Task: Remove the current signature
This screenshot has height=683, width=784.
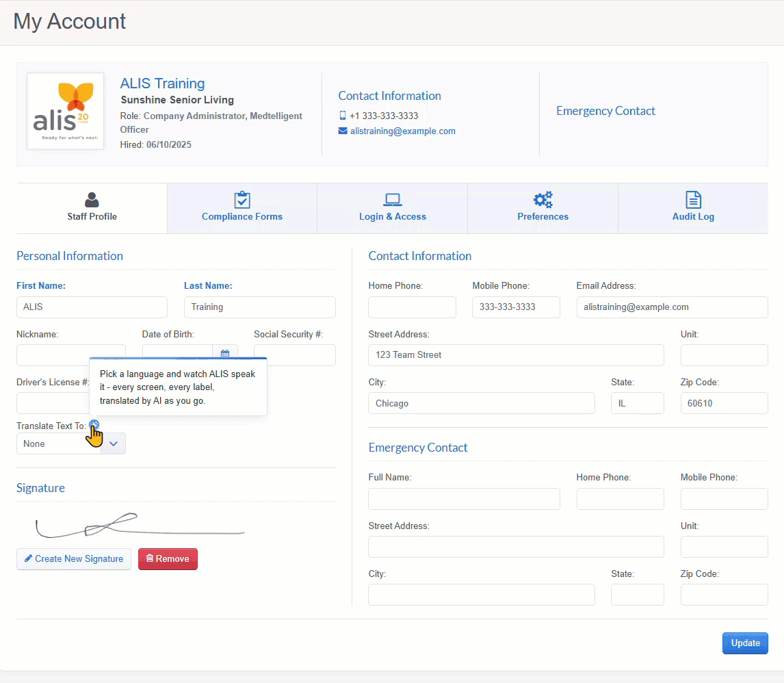Action: [x=168, y=559]
